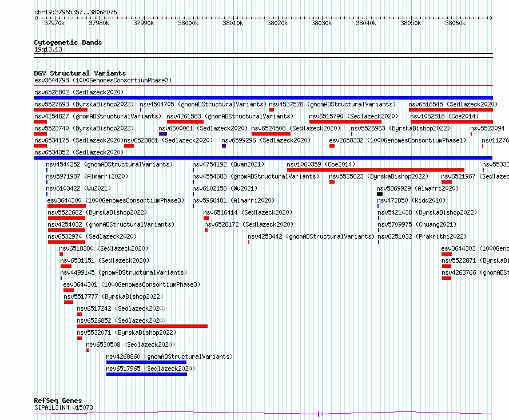Open nsv4504705 gnomAD variant label

[203, 104]
